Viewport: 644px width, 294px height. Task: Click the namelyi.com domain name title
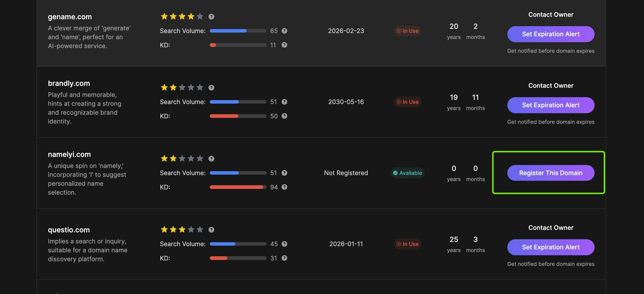69,154
